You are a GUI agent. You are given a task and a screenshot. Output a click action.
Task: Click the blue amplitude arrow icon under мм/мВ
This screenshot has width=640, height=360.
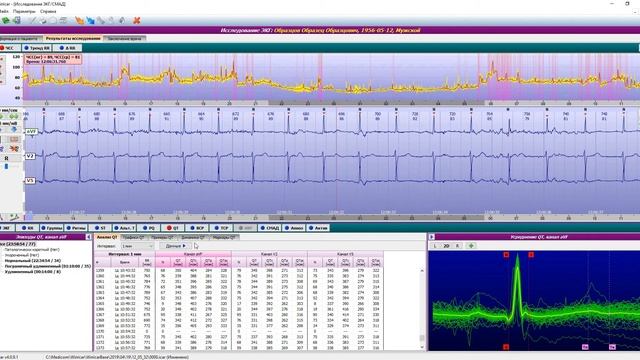14,129
